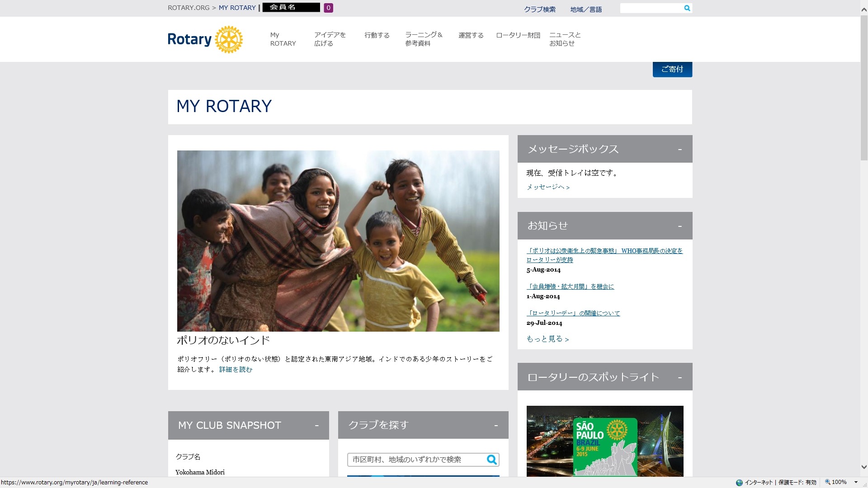Click the club search magnifier icon
Screen dimensions: 868x488
pos(491,460)
